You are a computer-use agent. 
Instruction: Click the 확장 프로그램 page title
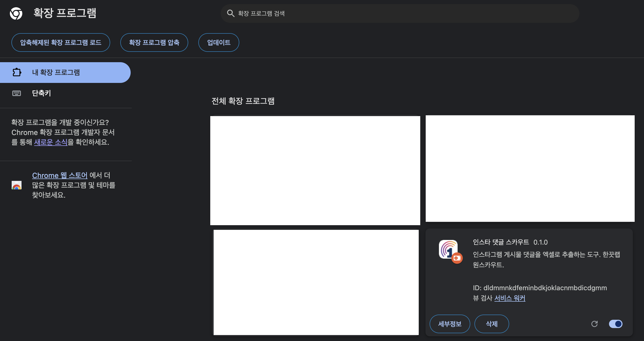click(x=65, y=13)
